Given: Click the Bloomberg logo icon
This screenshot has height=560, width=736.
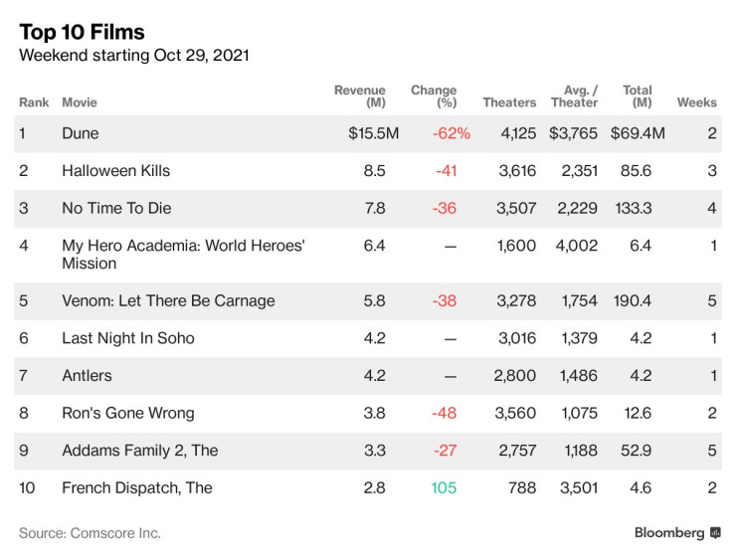Looking at the screenshot, I should point(715,534).
